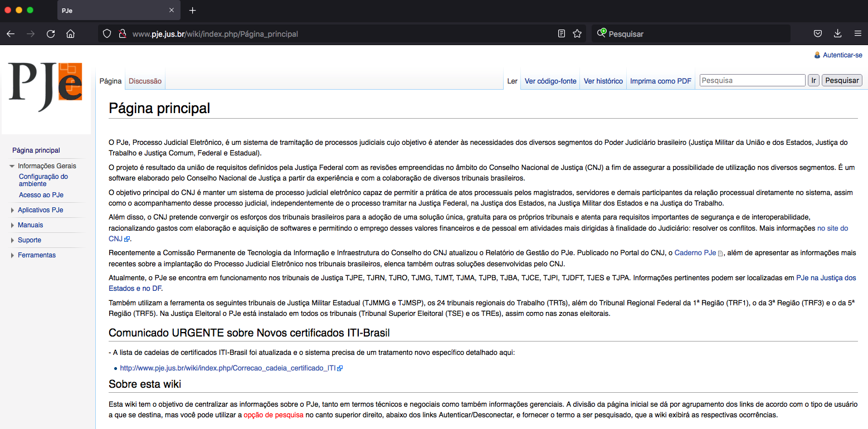Focus the wiki Pesquisa input field

pos(753,80)
